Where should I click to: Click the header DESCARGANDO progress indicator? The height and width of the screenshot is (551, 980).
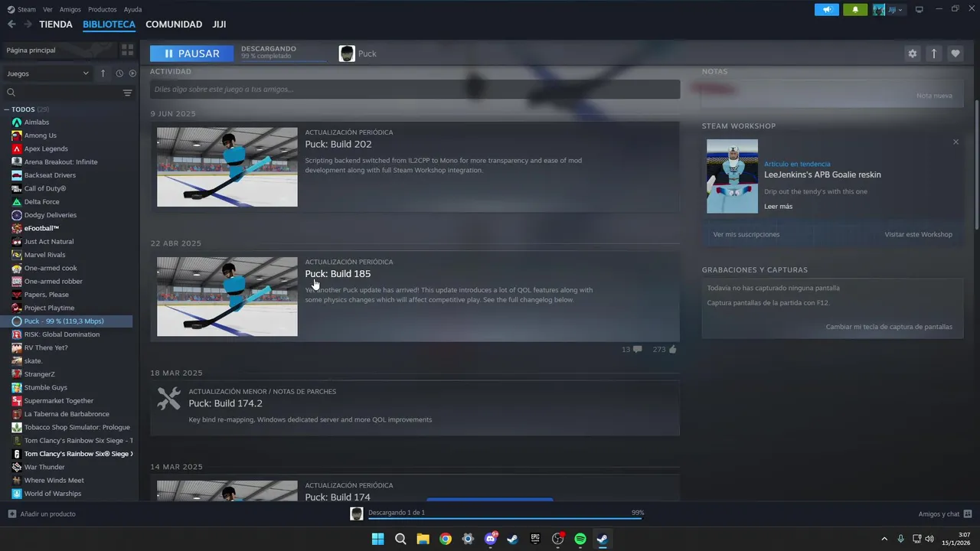tap(283, 53)
